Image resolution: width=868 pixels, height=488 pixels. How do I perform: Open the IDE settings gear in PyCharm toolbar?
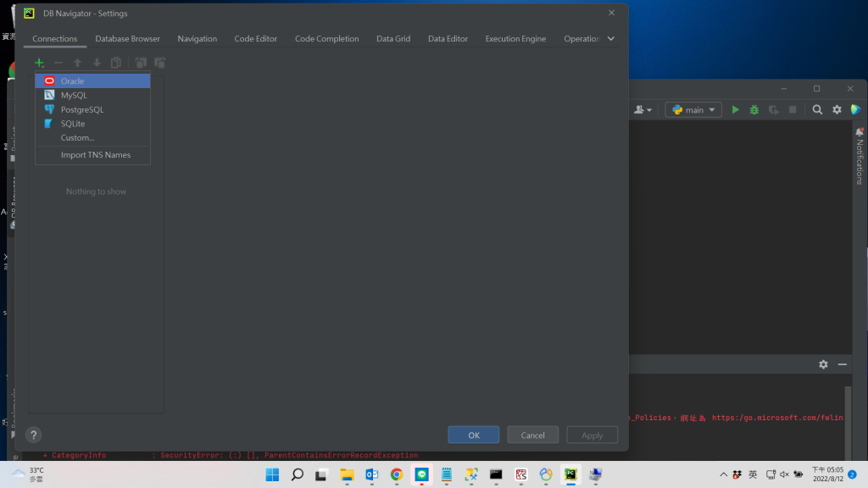pyautogui.click(x=837, y=109)
